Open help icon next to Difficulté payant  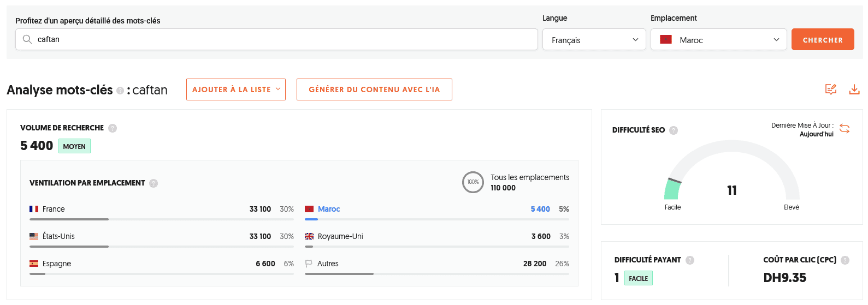pos(690,260)
